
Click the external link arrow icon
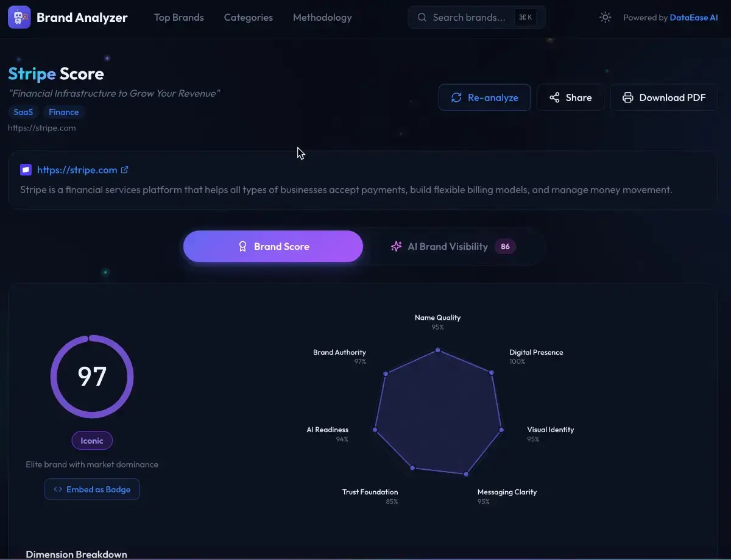125,170
